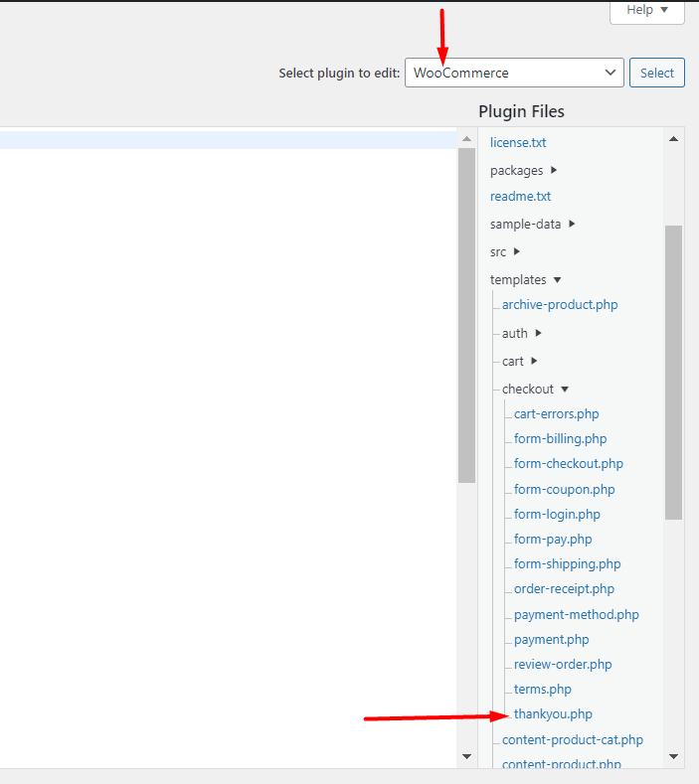The height and width of the screenshot is (784, 699).
Task: Expand the sample-data folder
Action: 532,224
